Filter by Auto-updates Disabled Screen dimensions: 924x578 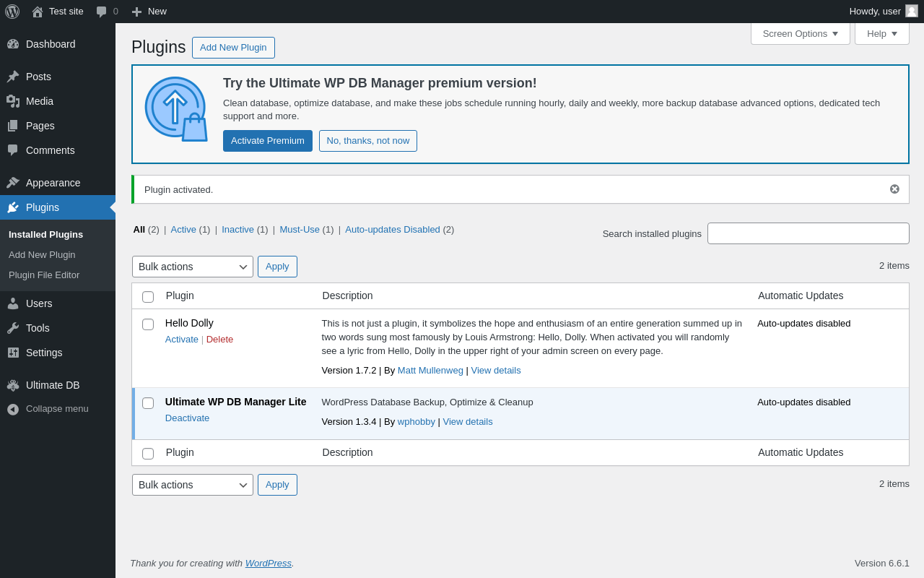393,230
